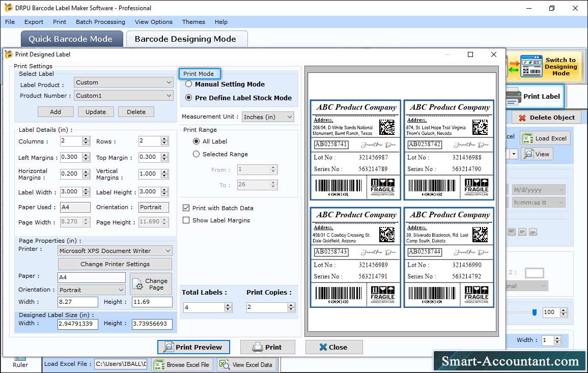This screenshot has height=373, width=588.
Task: Switch to the Quick Barcode Mode tab
Action: (x=72, y=39)
